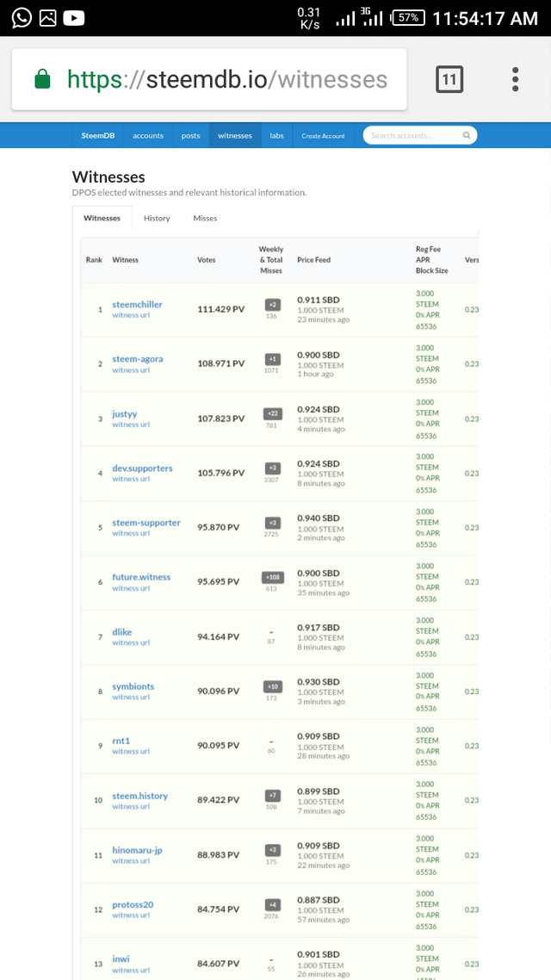Open the rnt1 witness profile
The width and height of the screenshot is (551, 980).
[x=121, y=741]
